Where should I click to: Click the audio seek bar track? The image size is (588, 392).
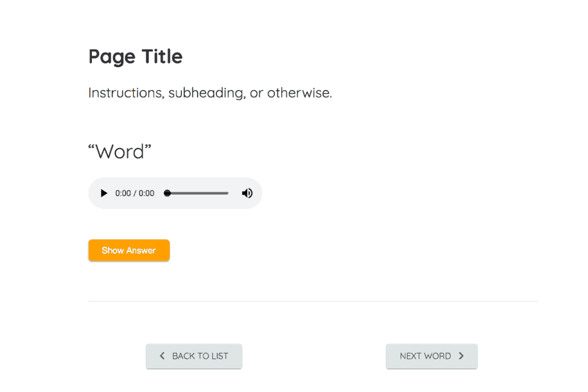pos(198,193)
